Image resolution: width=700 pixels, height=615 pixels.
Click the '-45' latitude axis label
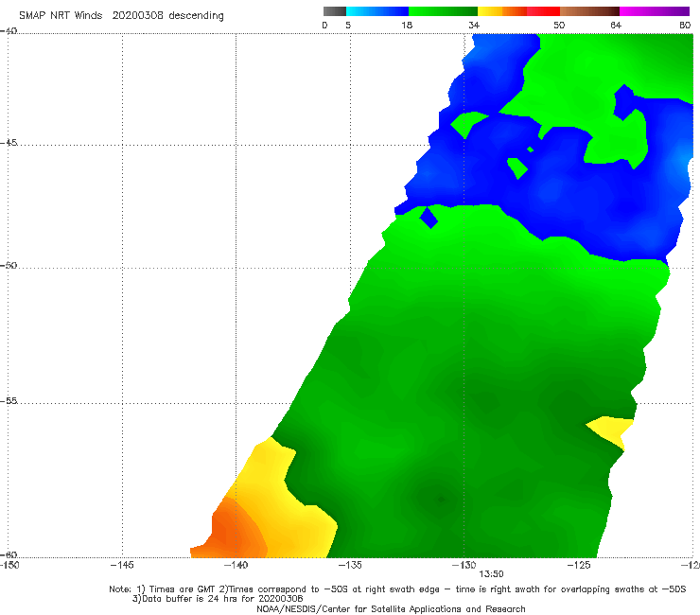coord(9,143)
